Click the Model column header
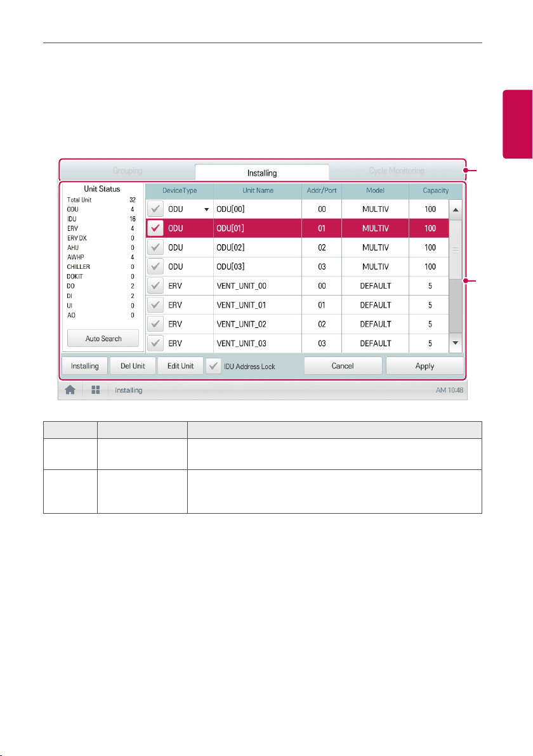This screenshot has height=756, width=533. coord(375,190)
